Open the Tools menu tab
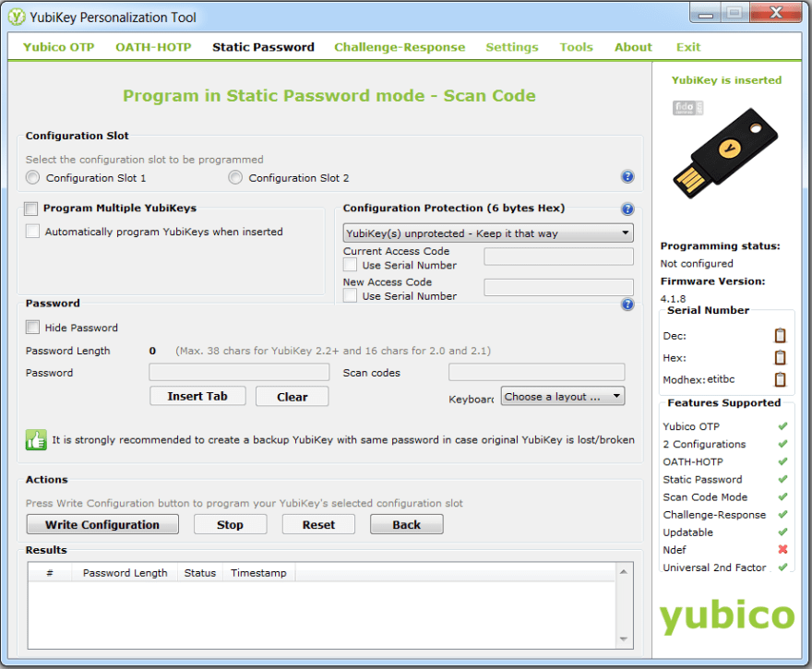Screen dimensions: 812x669 [577, 47]
